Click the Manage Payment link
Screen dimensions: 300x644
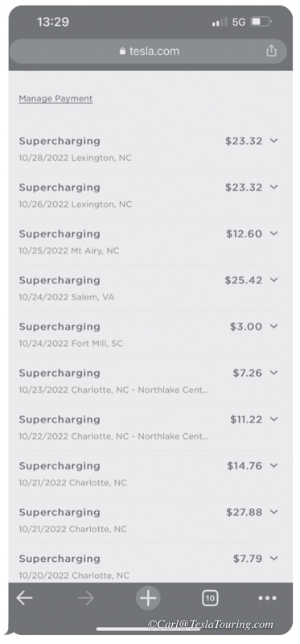55,98
